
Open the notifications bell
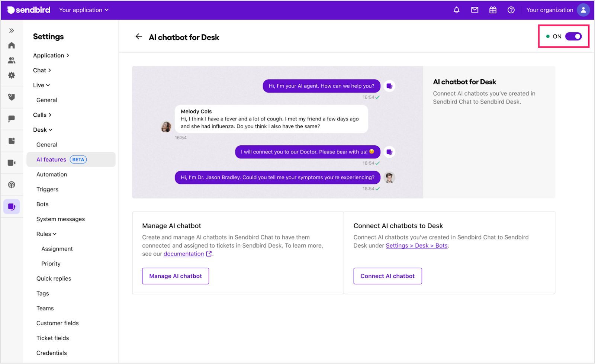point(456,10)
